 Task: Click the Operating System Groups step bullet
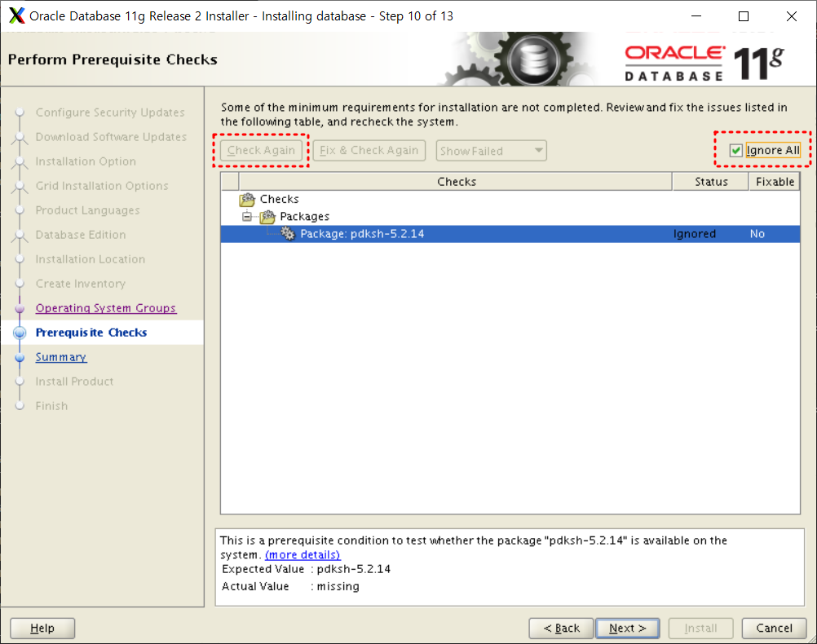point(20,308)
